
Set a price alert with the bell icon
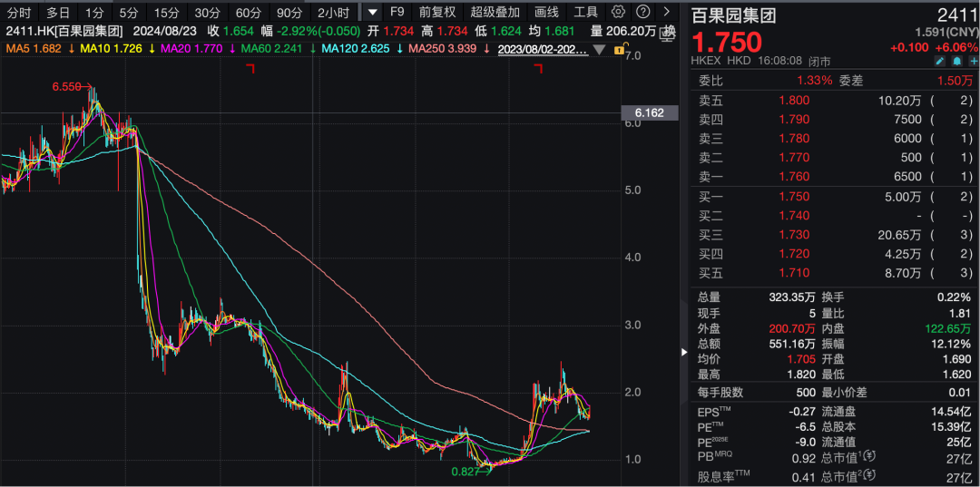click(x=955, y=61)
